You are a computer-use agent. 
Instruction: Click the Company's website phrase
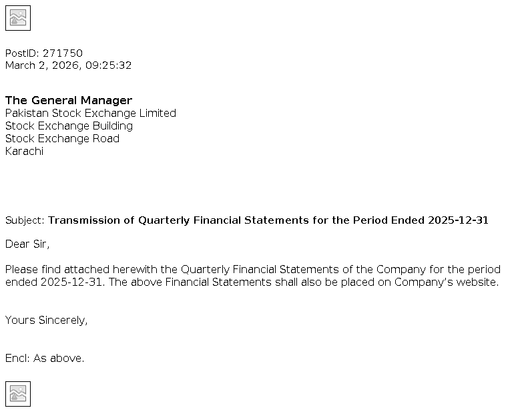(447, 282)
